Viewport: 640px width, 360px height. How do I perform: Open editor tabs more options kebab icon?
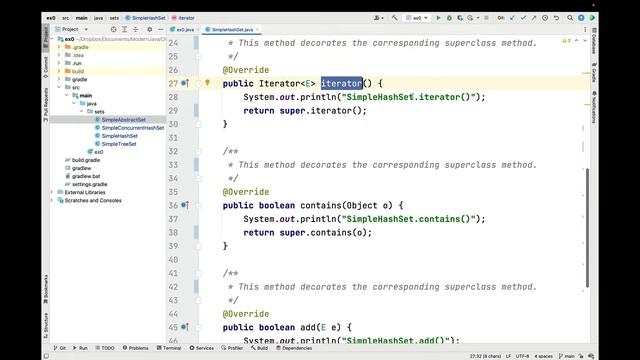click(584, 29)
